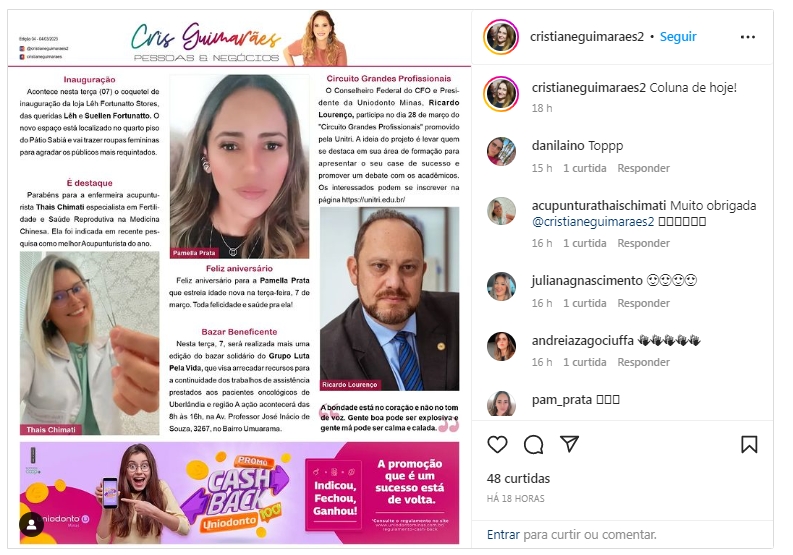Screen dimensions: 793x555
Task: Follow the account with Seguir
Action: pos(678,37)
